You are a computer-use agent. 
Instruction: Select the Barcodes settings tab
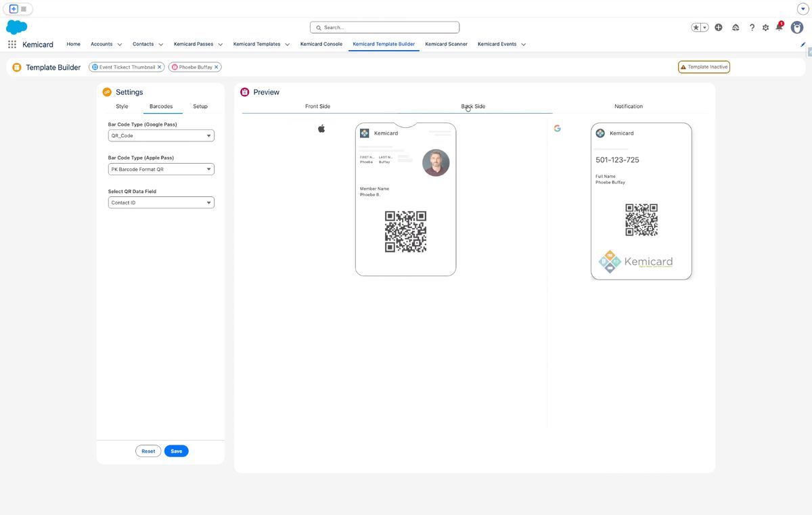pyautogui.click(x=161, y=106)
